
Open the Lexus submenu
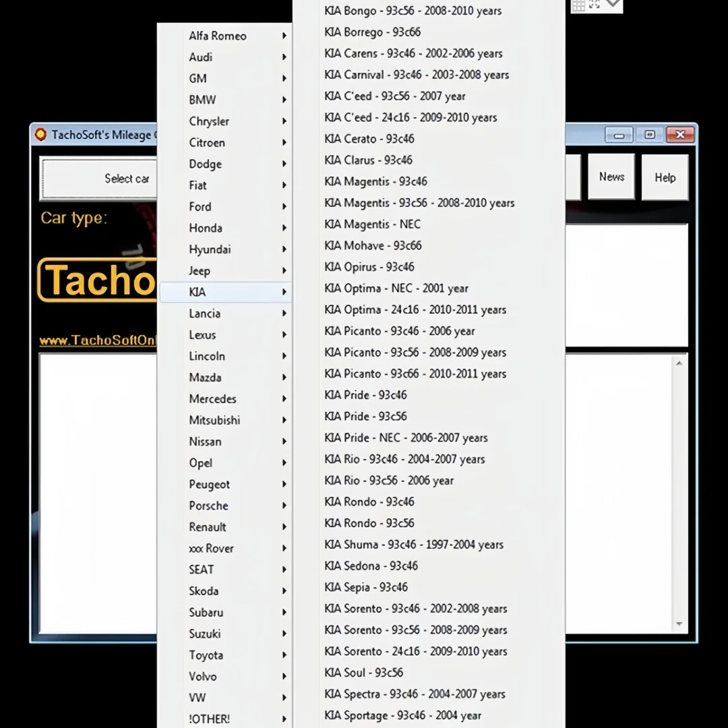pos(225,335)
